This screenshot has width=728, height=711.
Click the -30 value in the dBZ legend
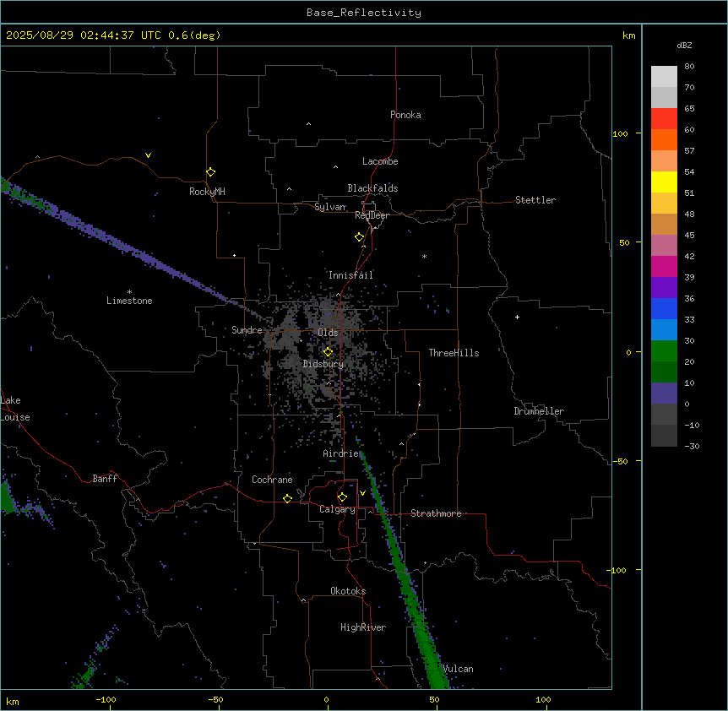692,446
